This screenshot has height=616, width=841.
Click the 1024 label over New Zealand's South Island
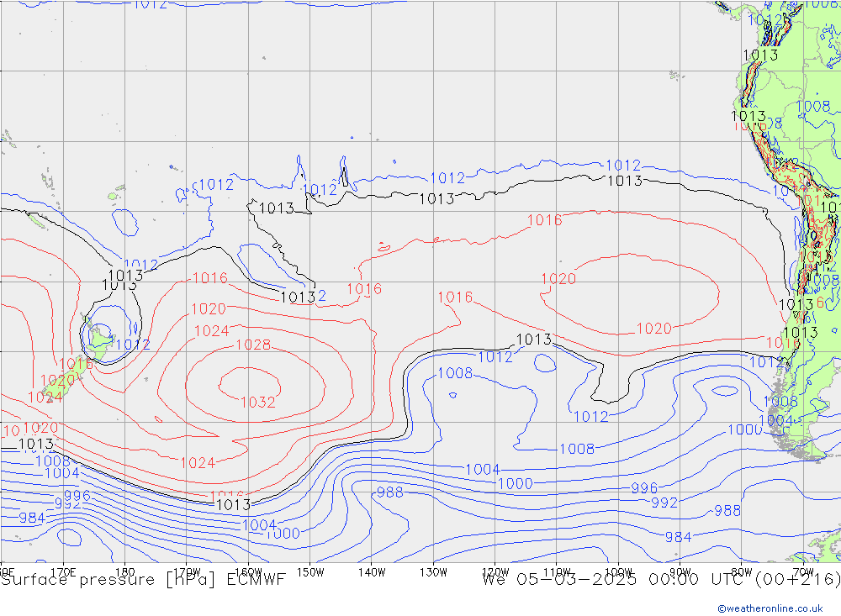pyautogui.click(x=45, y=398)
